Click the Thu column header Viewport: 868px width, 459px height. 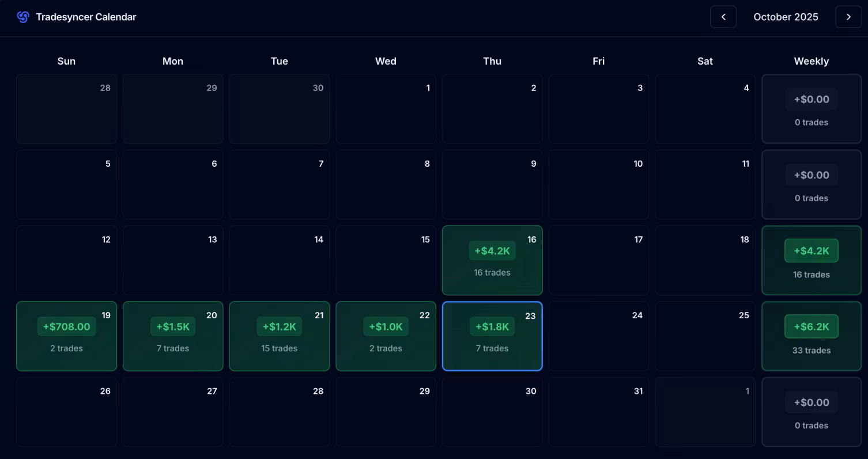tap(492, 61)
